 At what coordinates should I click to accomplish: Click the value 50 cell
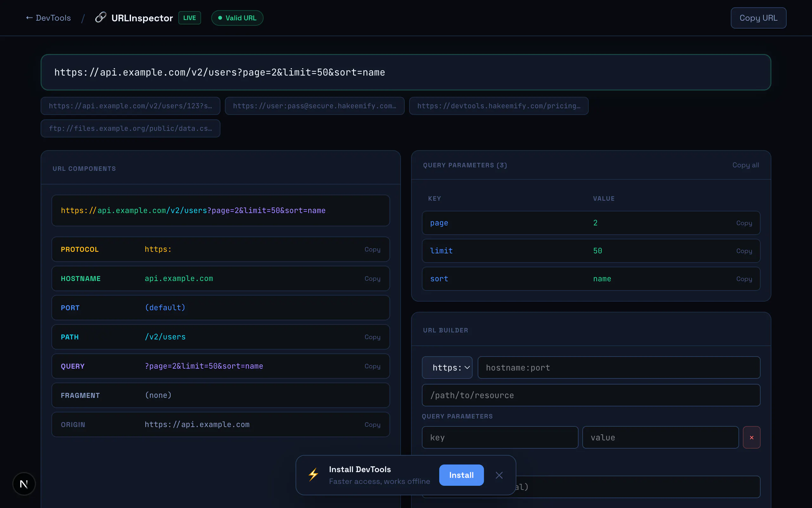[x=597, y=251]
